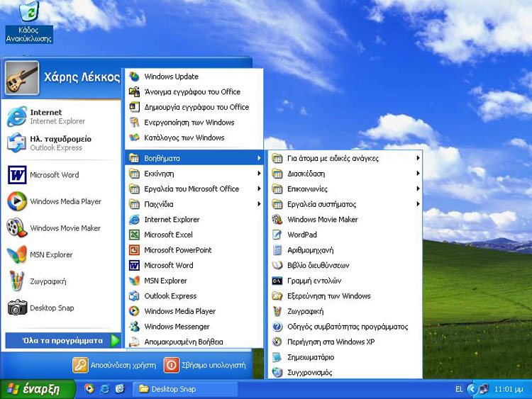Click Όλα τα προγράμματα button

(62, 341)
